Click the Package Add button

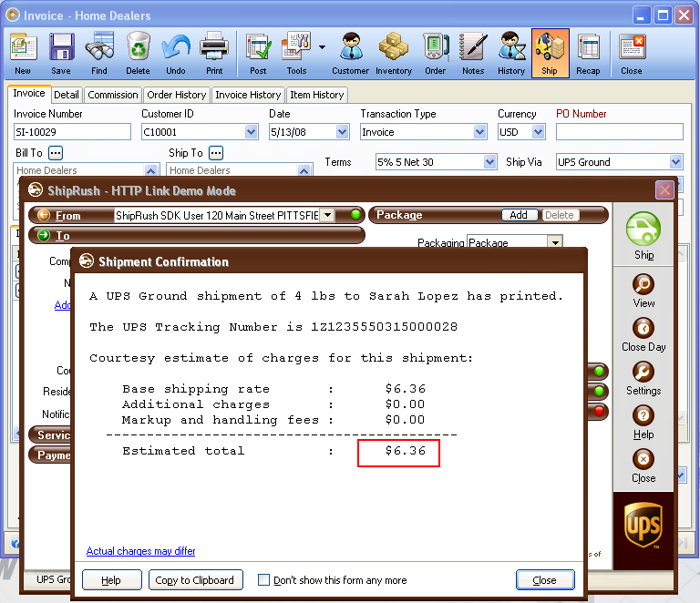(x=519, y=215)
